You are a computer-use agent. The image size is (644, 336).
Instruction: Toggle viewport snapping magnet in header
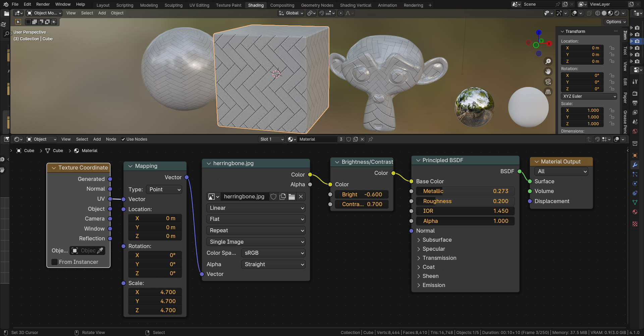(x=322, y=13)
